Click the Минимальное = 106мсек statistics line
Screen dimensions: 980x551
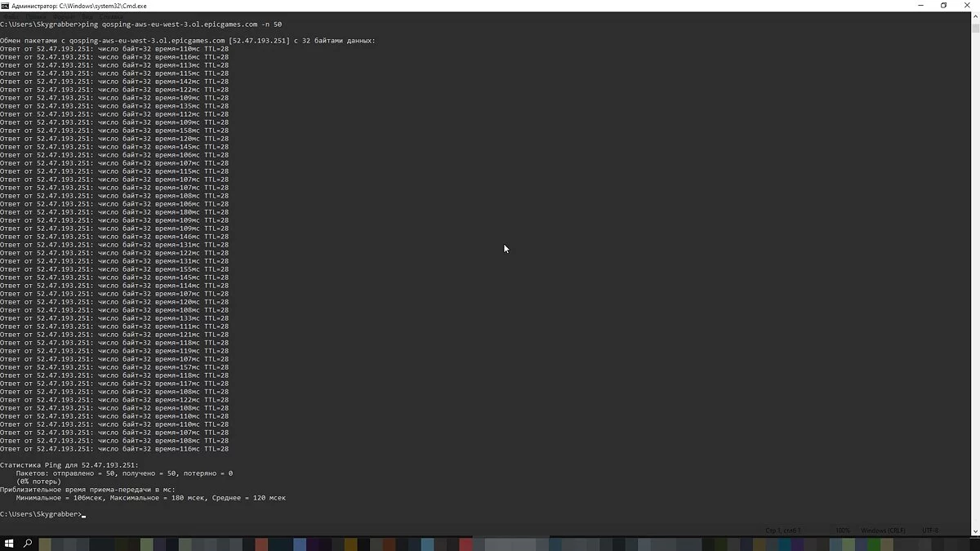click(151, 498)
